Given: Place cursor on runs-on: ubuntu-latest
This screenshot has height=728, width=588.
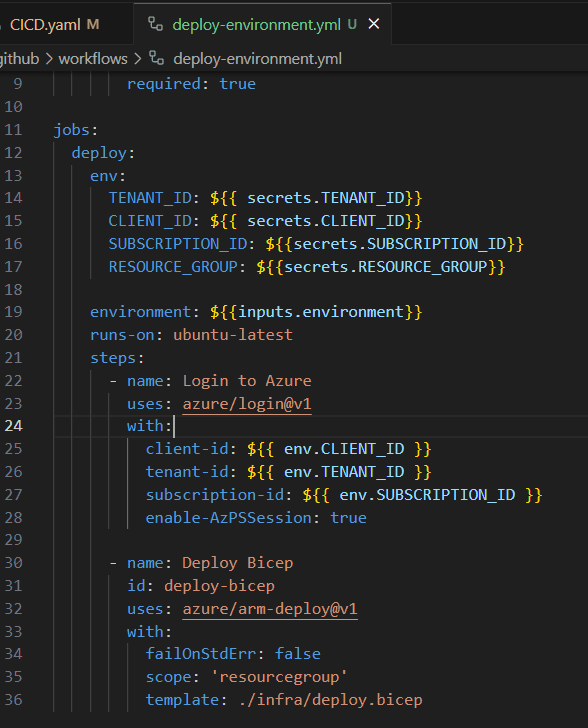Looking at the screenshot, I should point(191,334).
